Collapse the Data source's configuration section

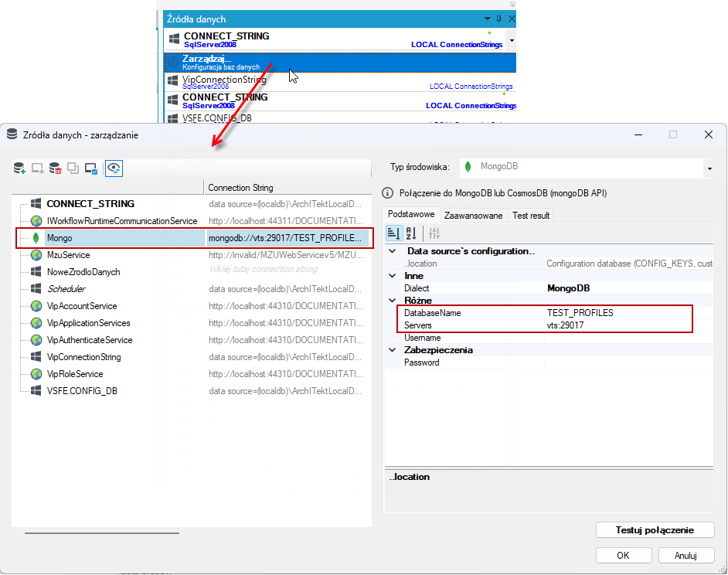393,251
